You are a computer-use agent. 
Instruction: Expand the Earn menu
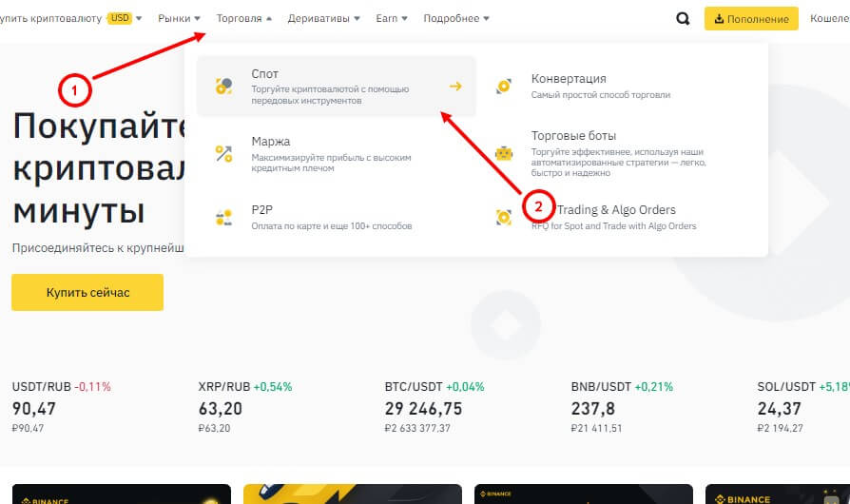pos(392,18)
